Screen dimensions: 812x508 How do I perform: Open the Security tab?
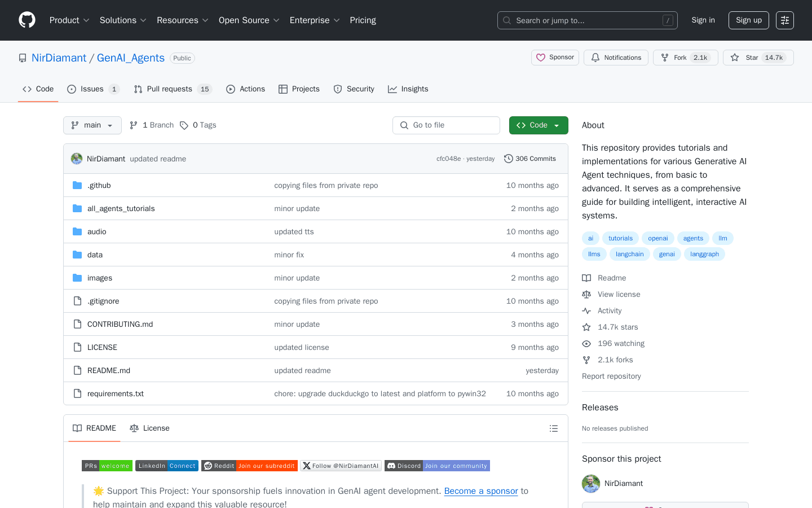click(x=354, y=89)
